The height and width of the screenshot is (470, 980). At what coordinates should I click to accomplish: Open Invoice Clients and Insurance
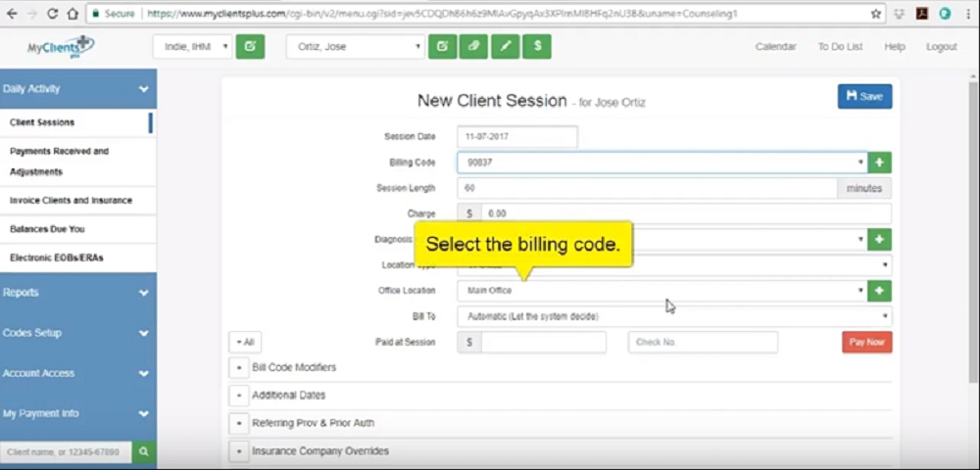tap(71, 200)
